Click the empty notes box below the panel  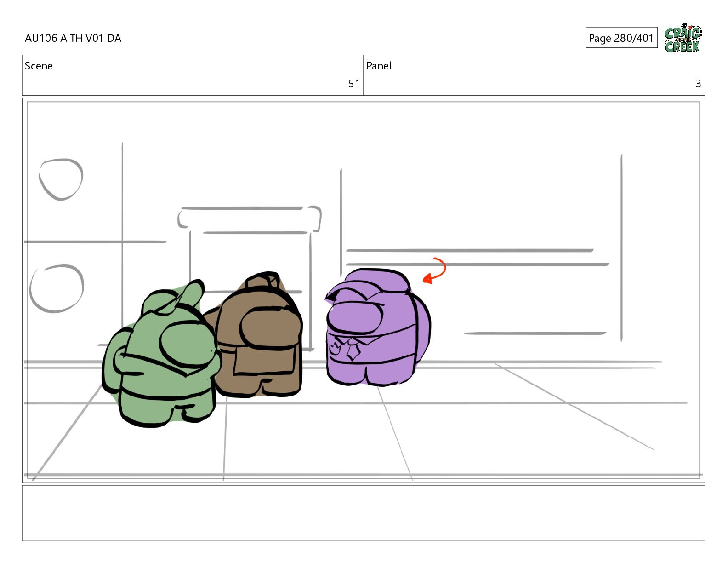(363, 513)
